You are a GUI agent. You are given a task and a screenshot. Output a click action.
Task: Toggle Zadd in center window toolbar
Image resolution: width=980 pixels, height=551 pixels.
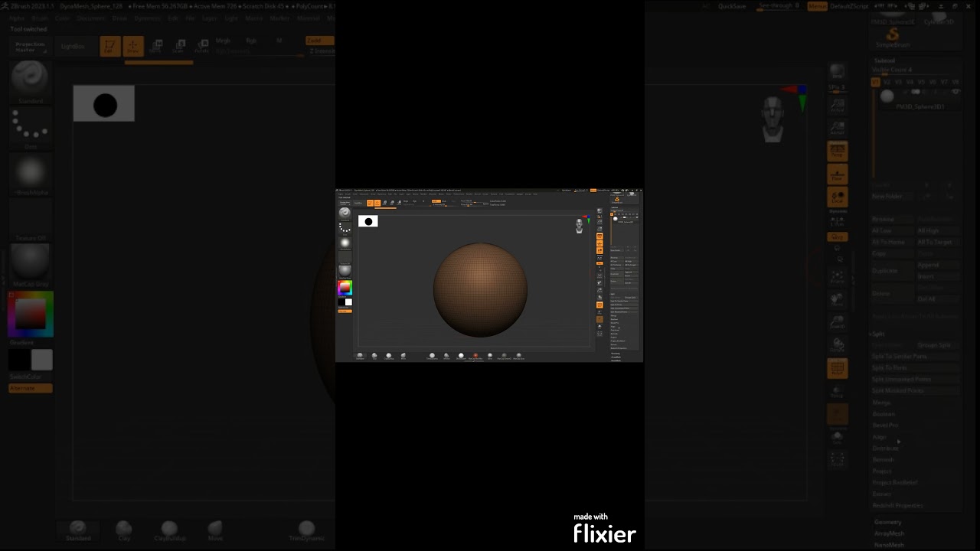point(436,201)
